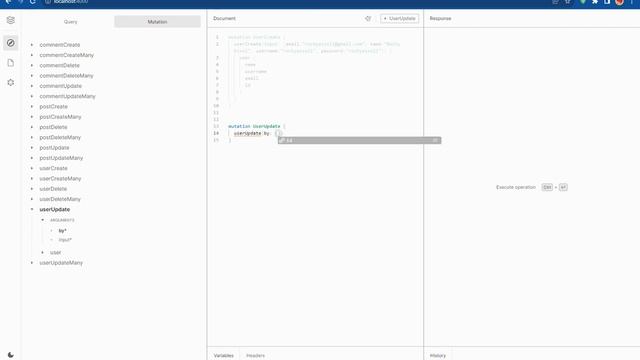Select postUpdateMany in mutation list
This screenshot has height=360, width=640.
pyautogui.click(x=61, y=158)
